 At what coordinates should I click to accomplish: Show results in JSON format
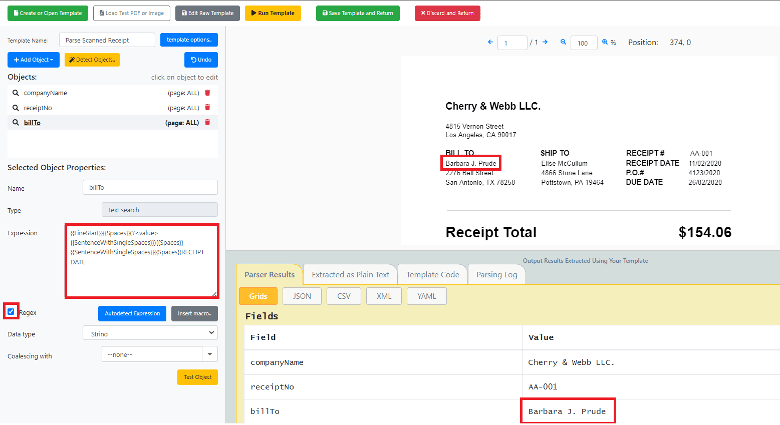(x=301, y=296)
